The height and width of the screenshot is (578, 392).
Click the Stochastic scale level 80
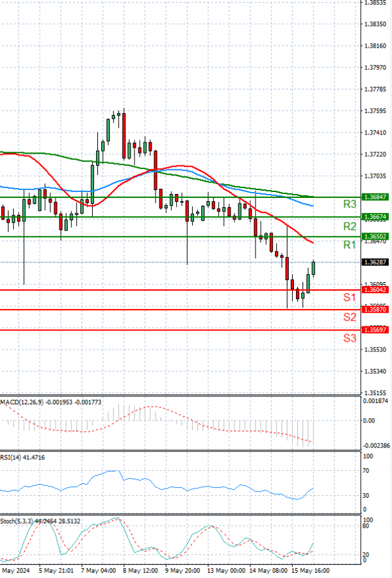[x=366, y=526]
